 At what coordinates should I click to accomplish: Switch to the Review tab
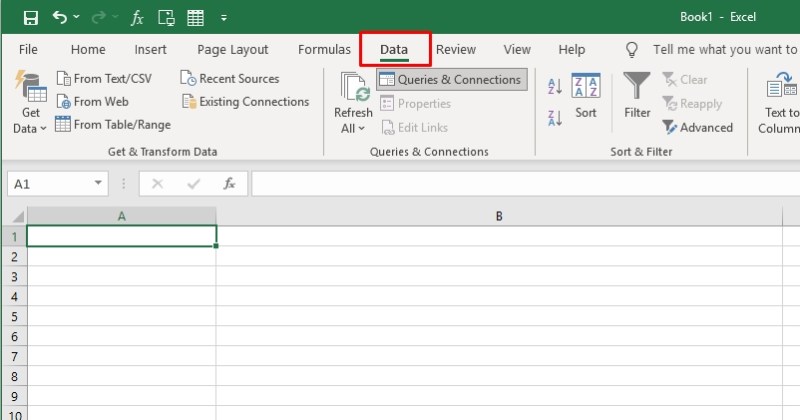coord(456,50)
